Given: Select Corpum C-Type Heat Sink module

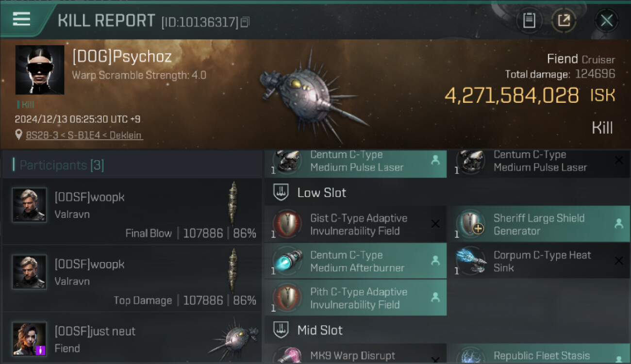Looking at the screenshot, I should (x=538, y=261).
